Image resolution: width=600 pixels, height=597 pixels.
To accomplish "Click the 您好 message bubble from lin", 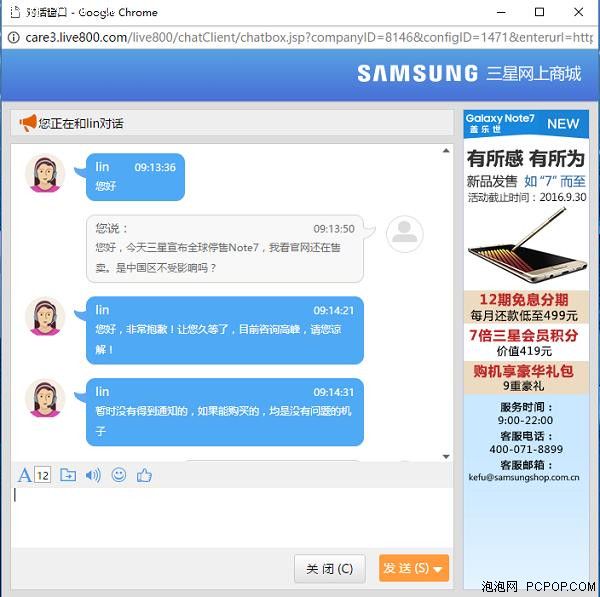I will click(135, 177).
